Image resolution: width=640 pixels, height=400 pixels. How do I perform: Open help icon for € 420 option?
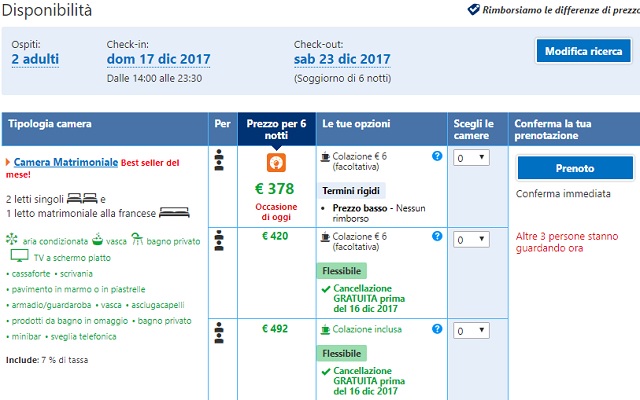click(x=437, y=236)
